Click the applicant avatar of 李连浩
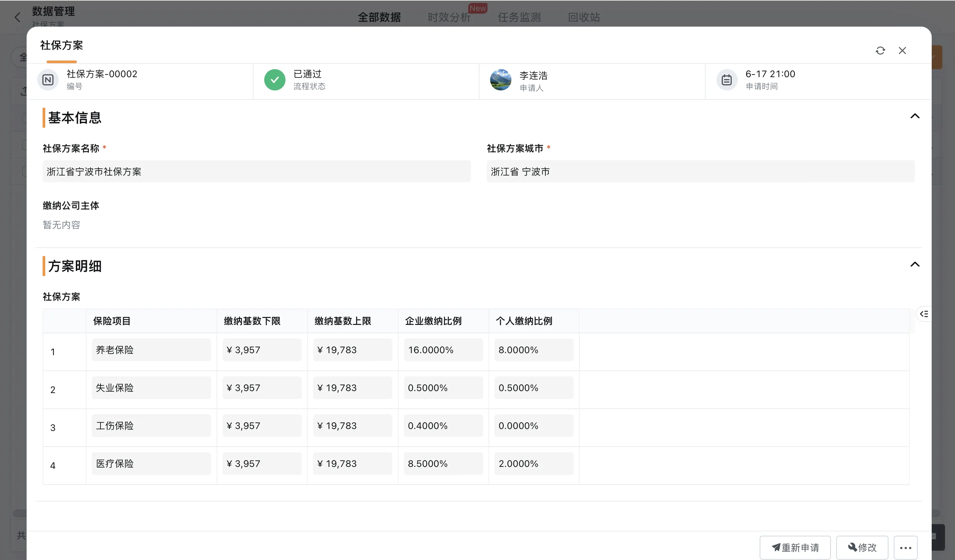Image resolution: width=955 pixels, height=560 pixels. pyautogui.click(x=501, y=79)
